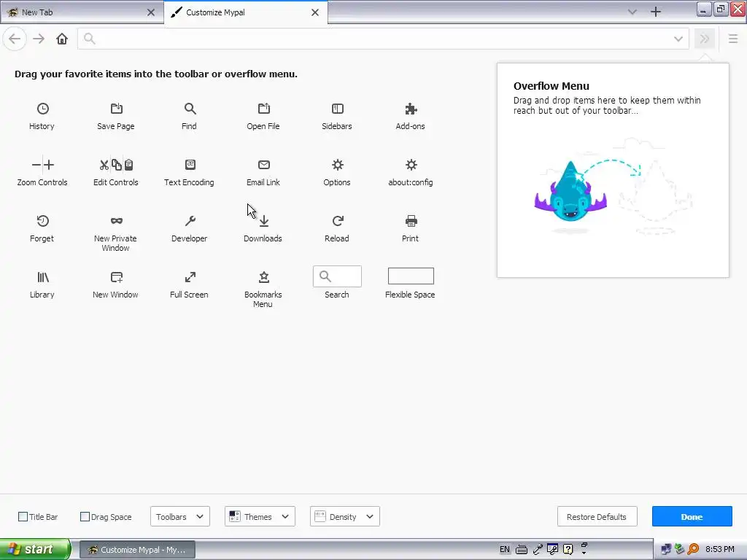Click the language bar on-screen keyboard icon
The width and height of the screenshot is (747, 560).
click(x=522, y=550)
